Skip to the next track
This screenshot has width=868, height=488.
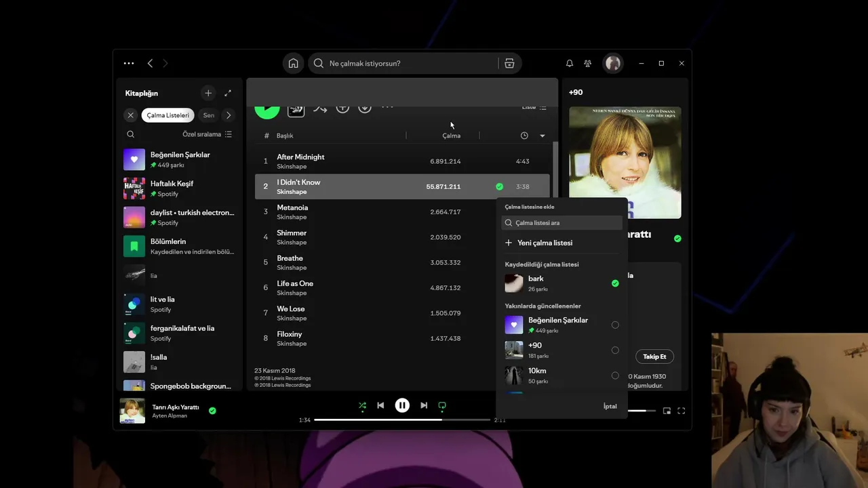point(424,405)
